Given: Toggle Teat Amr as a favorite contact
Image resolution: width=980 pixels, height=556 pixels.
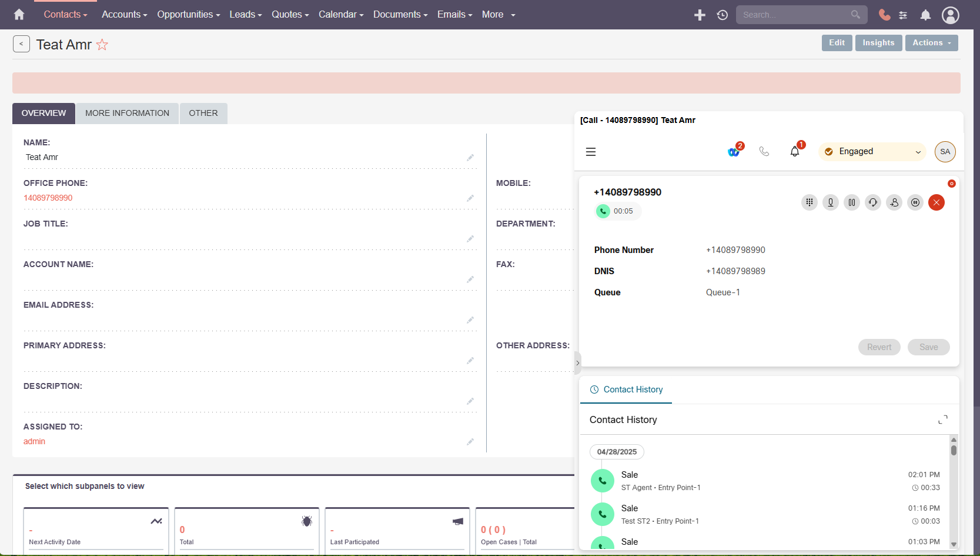Looking at the screenshot, I should tap(102, 44).
